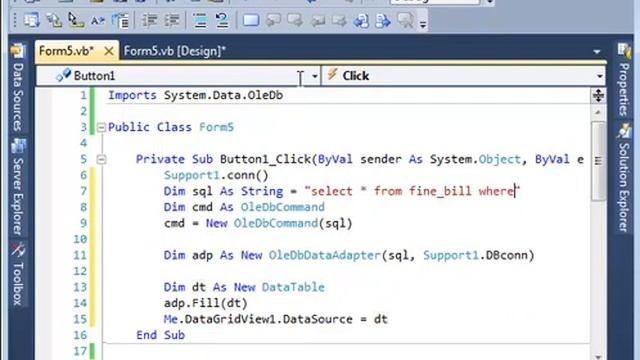This screenshot has height=360, width=640.
Task: Move to the next bookmark
Action: point(295,20)
